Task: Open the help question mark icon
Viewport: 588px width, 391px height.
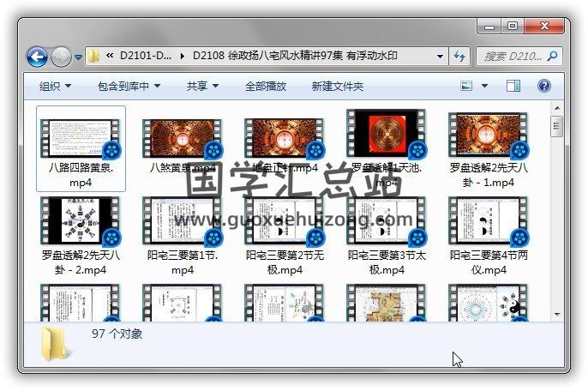Action: click(x=543, y=86)
